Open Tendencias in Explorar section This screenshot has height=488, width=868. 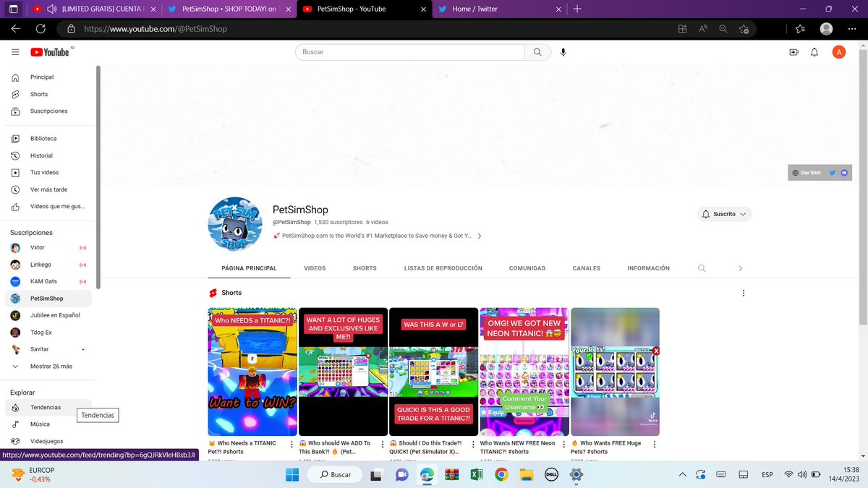click(48, 408)
